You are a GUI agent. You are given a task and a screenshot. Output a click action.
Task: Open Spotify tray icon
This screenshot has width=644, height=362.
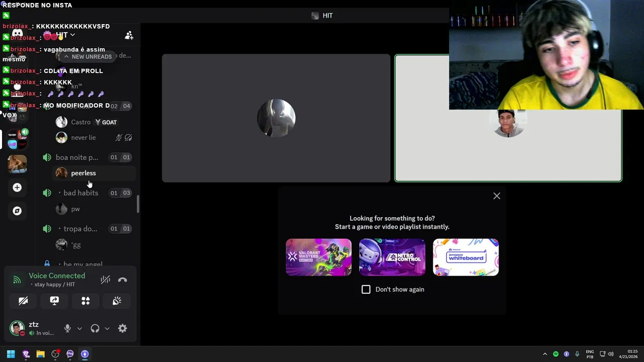[x=556, y=354]
